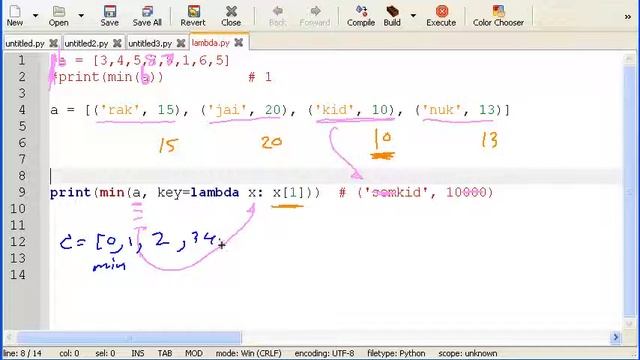The image size is (640, 360).
Task: Click the vertical scrollbar up arrow
Action: coord(629,60)
